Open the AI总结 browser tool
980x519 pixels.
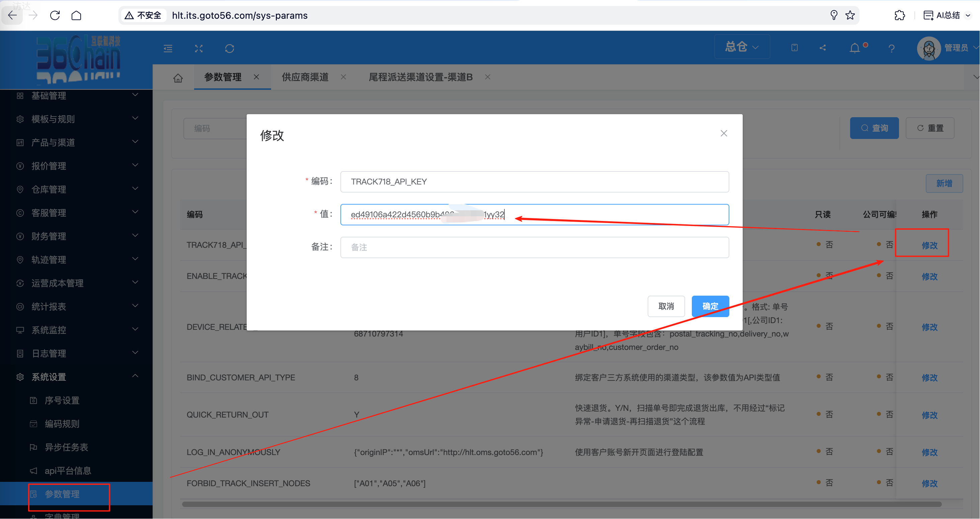coord(947,15)
